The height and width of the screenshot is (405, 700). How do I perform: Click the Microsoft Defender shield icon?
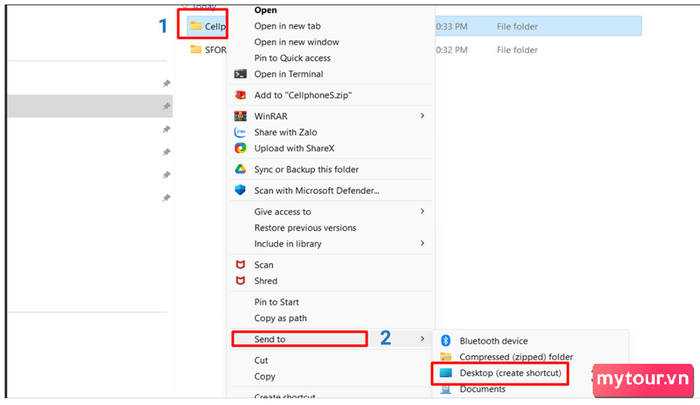coord(240,190)
